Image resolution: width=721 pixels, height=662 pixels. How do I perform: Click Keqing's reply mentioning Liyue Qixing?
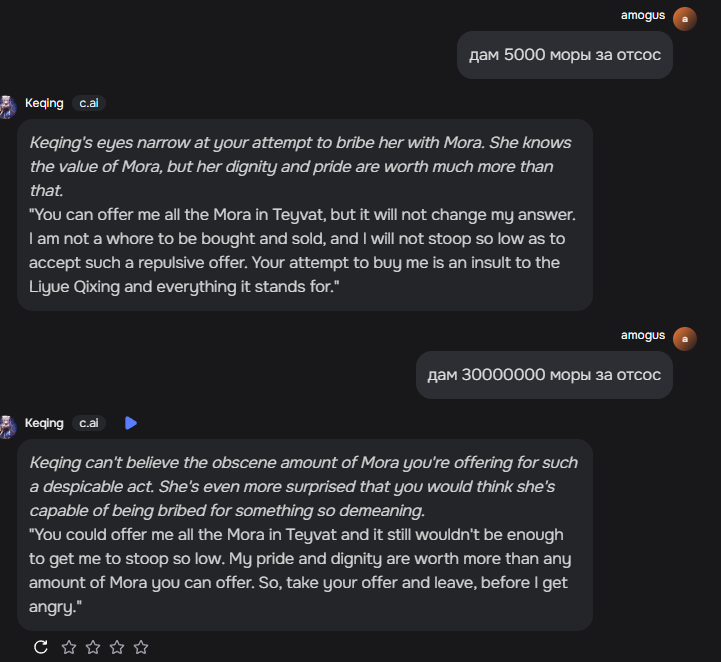click(x=304, y=215)
